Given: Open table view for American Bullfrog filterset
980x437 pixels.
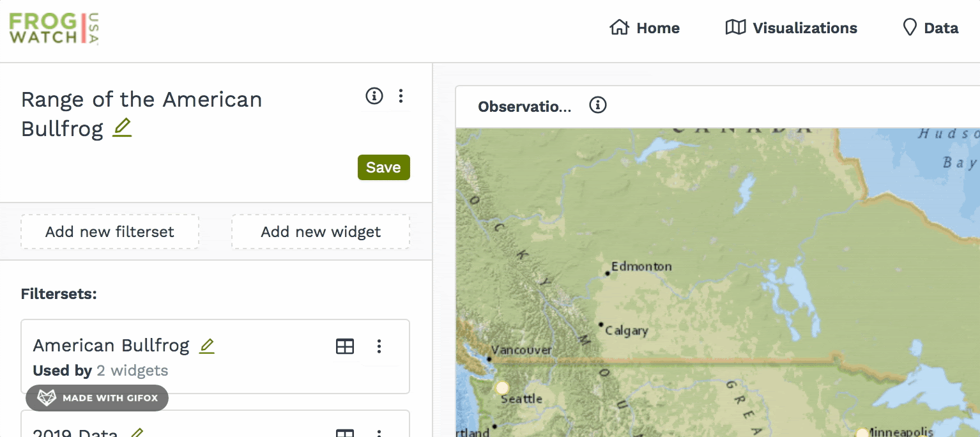Looking at the screenshot, I should pyautogui.click(x=345, y=346).
